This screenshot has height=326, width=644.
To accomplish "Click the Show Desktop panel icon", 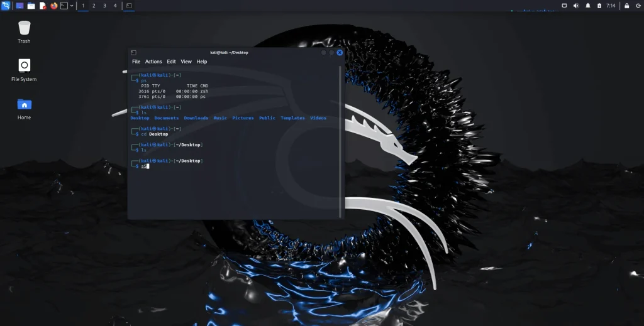I will click(19, 6).
